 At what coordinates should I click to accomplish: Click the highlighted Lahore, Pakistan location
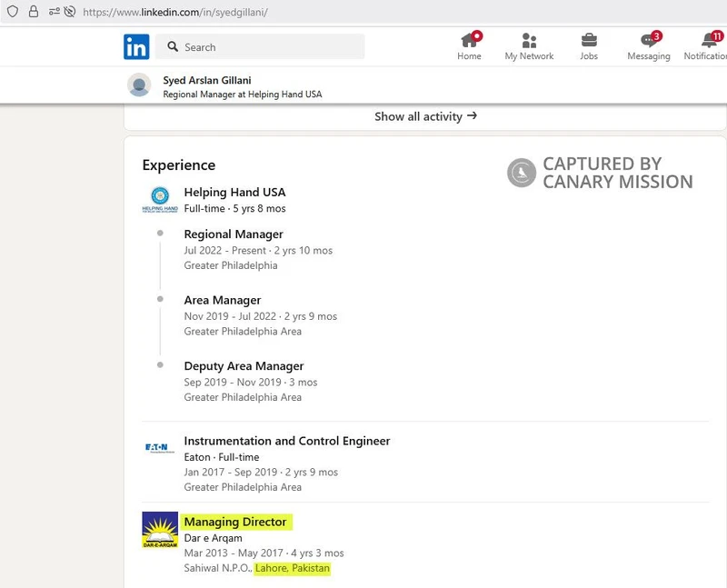[292, 568]
